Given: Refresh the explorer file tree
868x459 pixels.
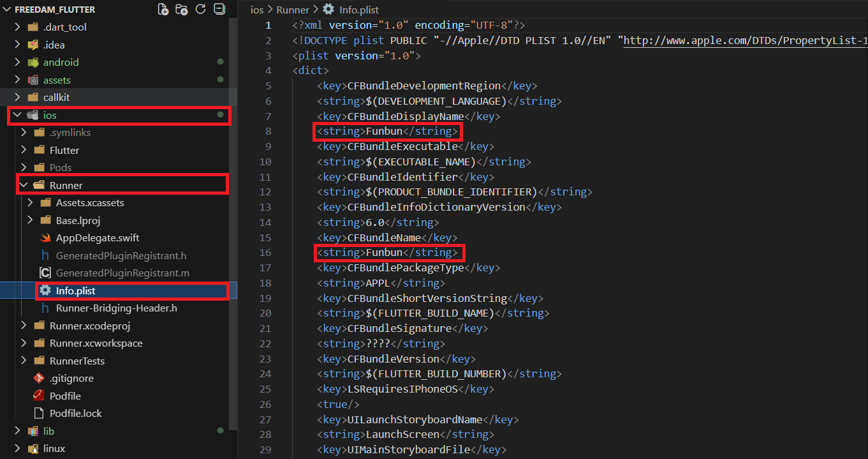Looking at the screenshot, I should 200,10.
